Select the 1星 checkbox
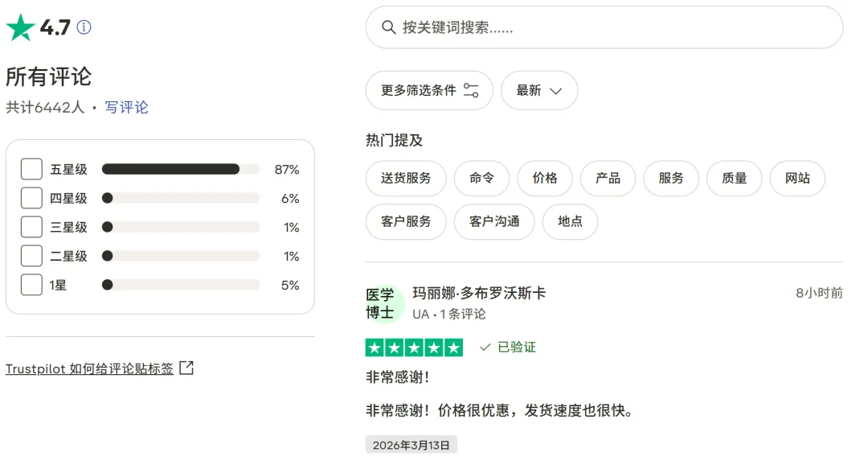Image resolution: width=868 pixels, height=465 pixels. tap(31, 284)
